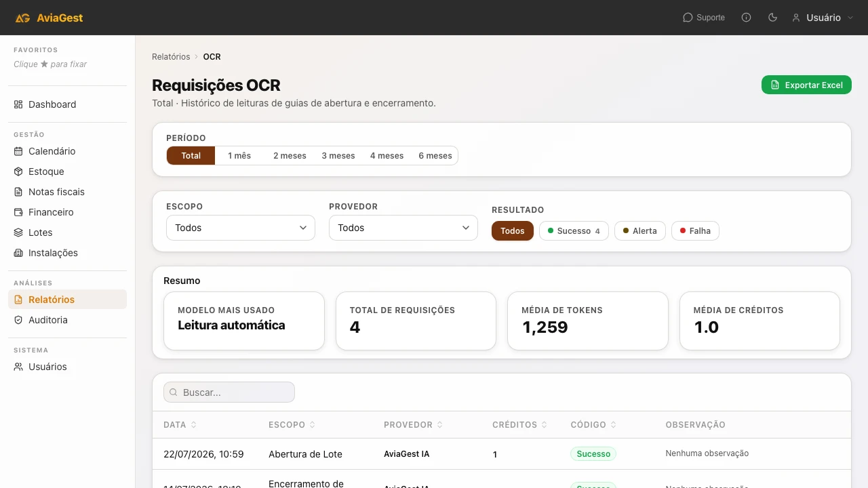Click the Notas fiscais document icon
This screenshot has width=868, height=488.
(x=18, y=192)
